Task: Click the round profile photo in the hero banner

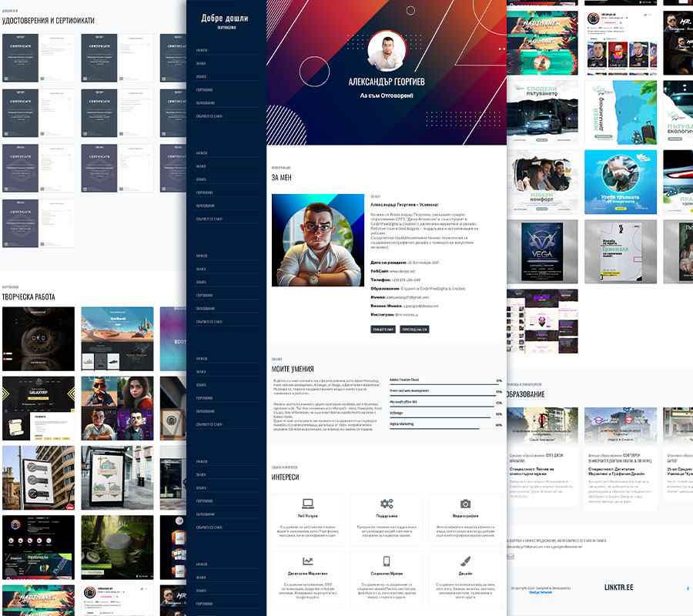Action: click(387, 52)
